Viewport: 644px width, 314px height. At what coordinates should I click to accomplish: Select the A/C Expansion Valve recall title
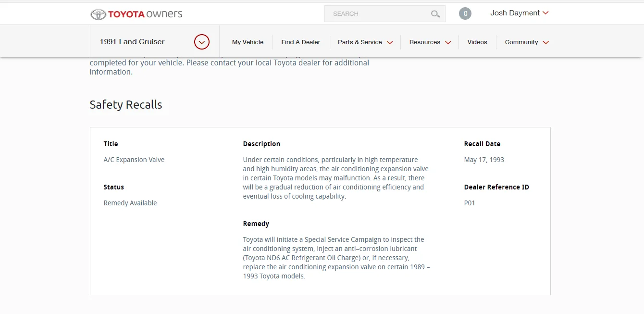[x=134, y=160]
